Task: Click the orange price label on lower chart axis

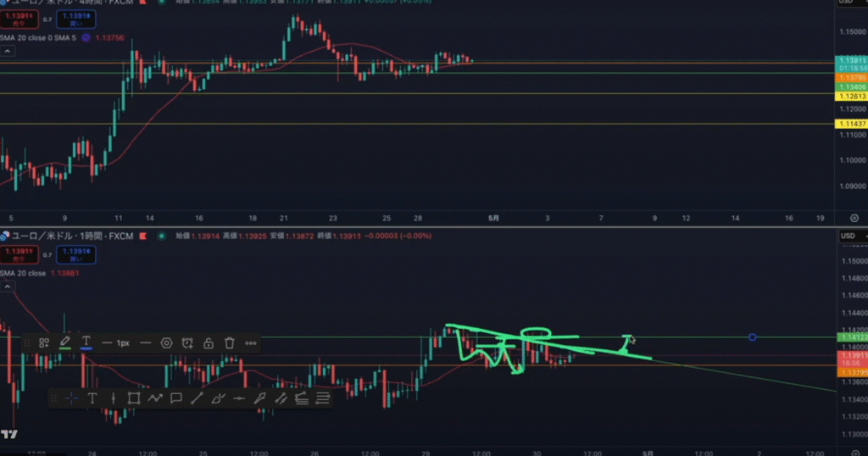Action: (x=851, y=373)
